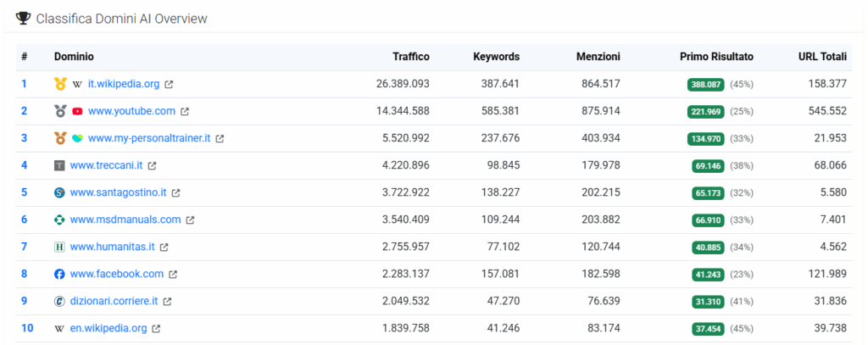Image resolution: width=868 pixels, height=345 pixels.
Task: Open the www.santagostino.it domain link
Action: click(x=118, y=192)
